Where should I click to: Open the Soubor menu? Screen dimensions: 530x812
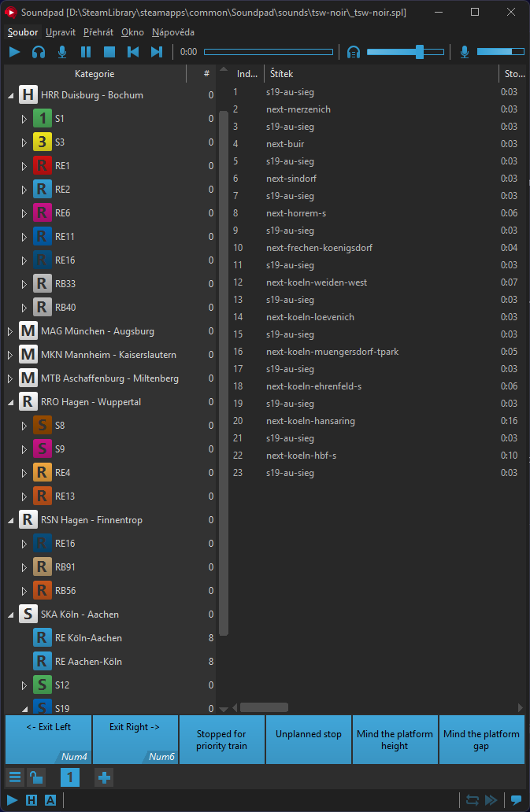tap(23, 32)
